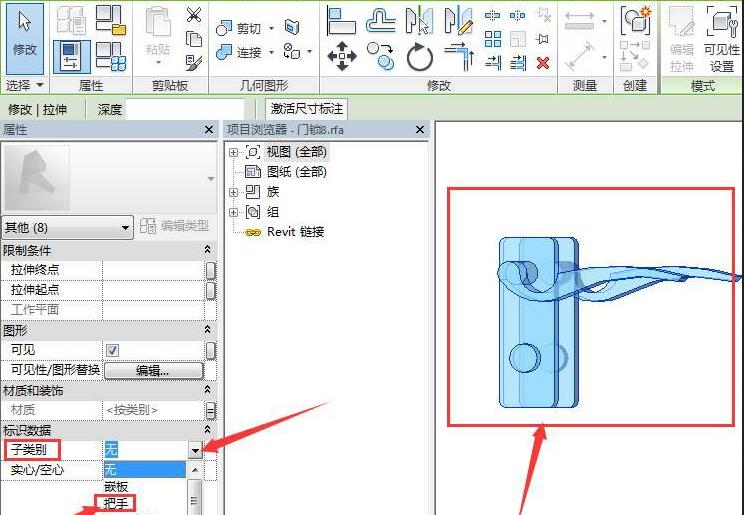Expand the 视图 (全部) tree node

[x=233, y=152]
